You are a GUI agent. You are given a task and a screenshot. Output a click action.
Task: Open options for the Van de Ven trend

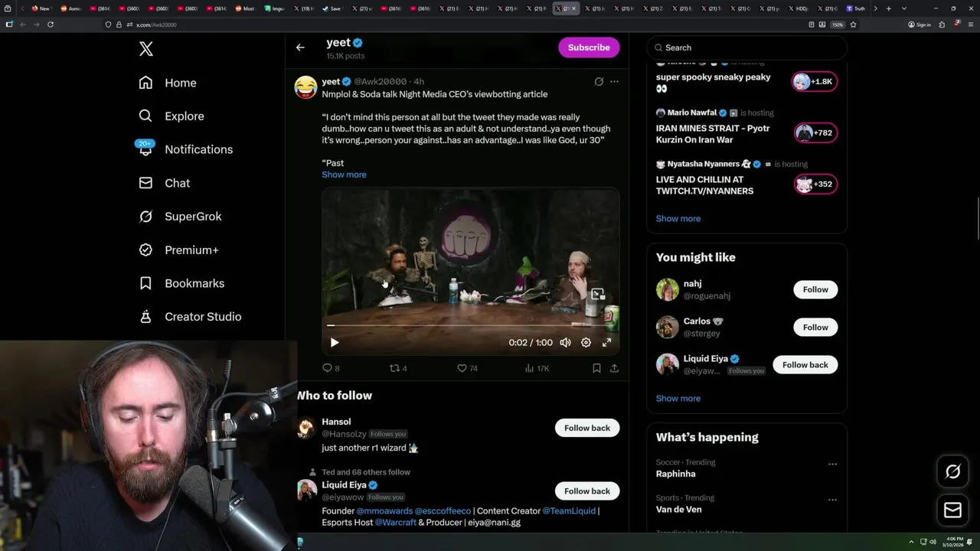tap(832, 500)
